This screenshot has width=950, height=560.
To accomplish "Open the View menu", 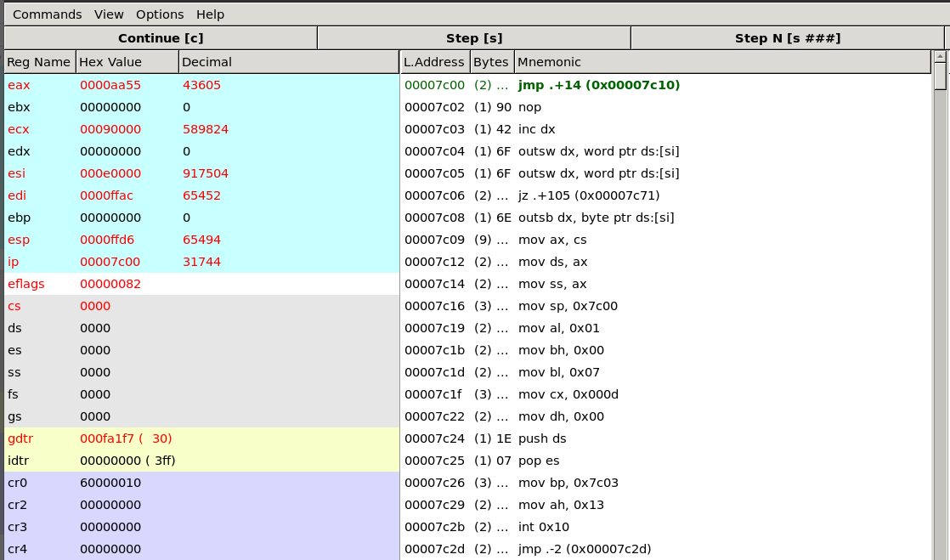I will pos(109,14).
